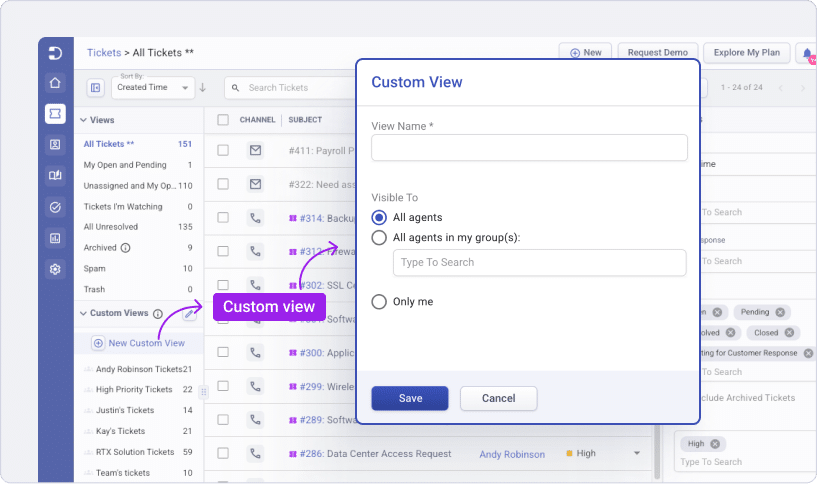Click the phone channel icon for ticket #300
The image size is (817, 484).
pyautogui.click(x=255, y=353)
